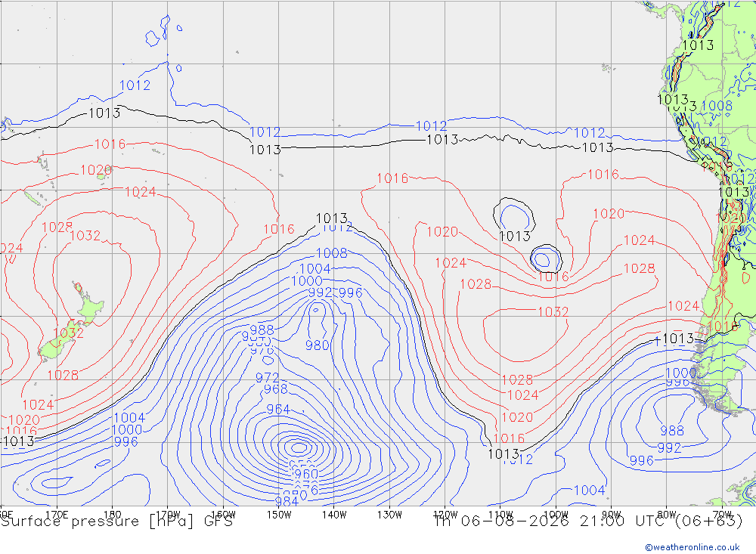Click the 988 label off southern Chile
756x554 pixels.
672,431
